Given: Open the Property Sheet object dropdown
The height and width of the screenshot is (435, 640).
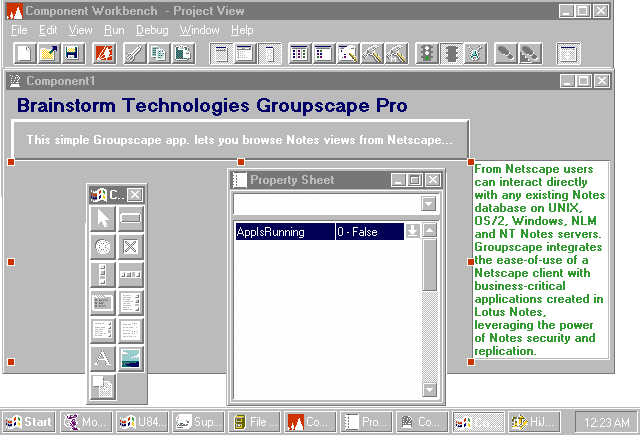Looking at the screenshot, I should [429, 204].
